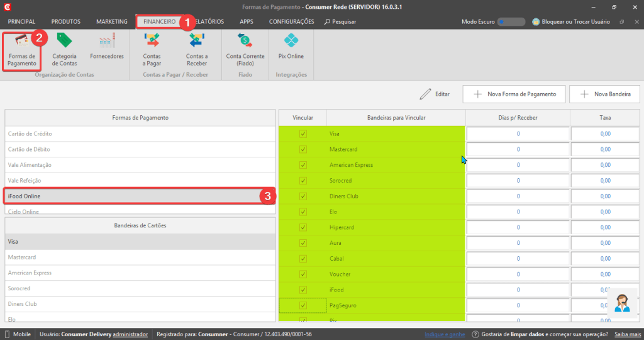Image resolution: width=644 pixels, height=340 pixels.
Task: Uncheck the Cabal vincular checkbox
Action: click(x=303, y=259)
